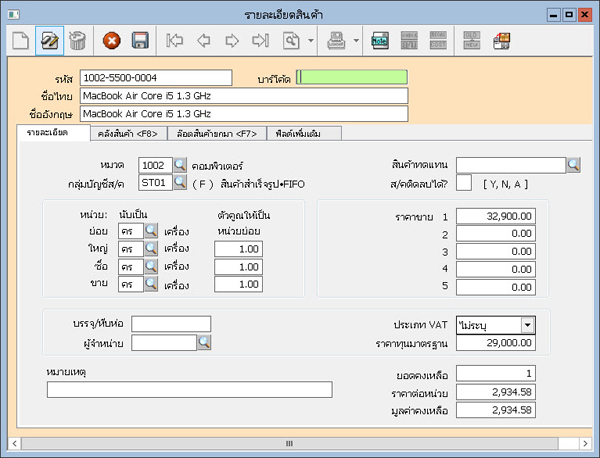Click the new record blank page icon
Viewport: 600px width, 458px height.
[21, 41]
